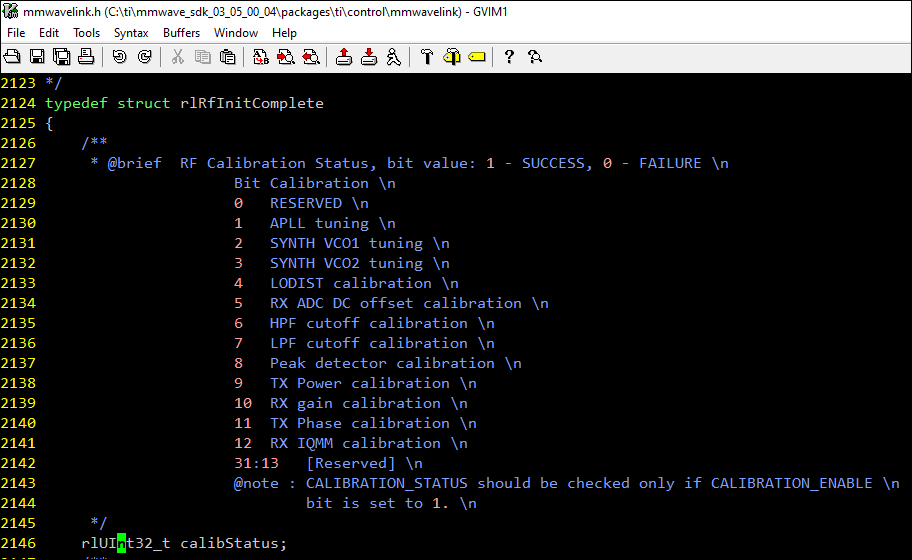Click the Run script icon

(394, 56)
